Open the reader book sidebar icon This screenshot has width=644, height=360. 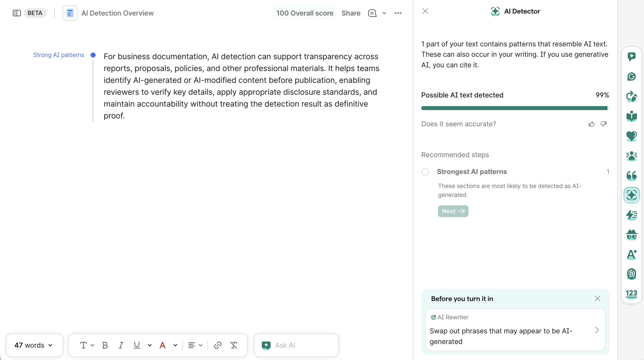tap(631, 116)
